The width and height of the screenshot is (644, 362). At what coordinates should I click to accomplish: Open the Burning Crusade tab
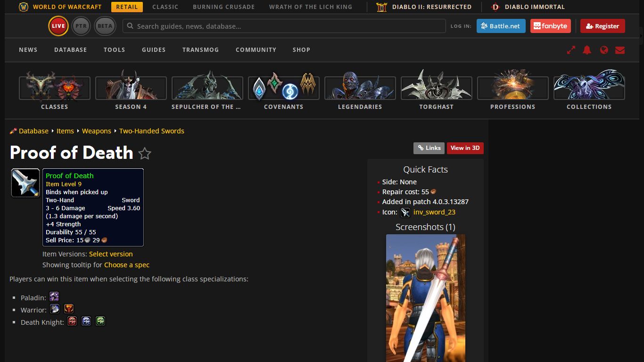coord(224,7)
